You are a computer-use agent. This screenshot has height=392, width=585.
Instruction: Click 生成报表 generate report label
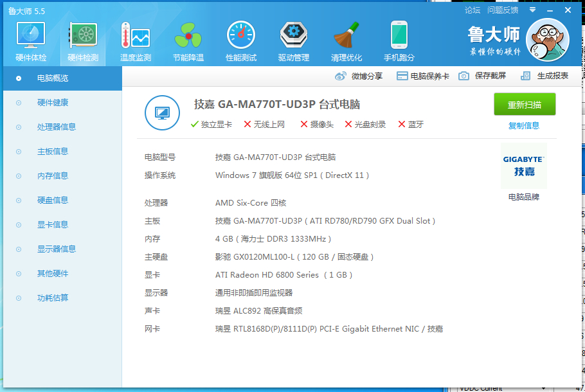[553, 76]
